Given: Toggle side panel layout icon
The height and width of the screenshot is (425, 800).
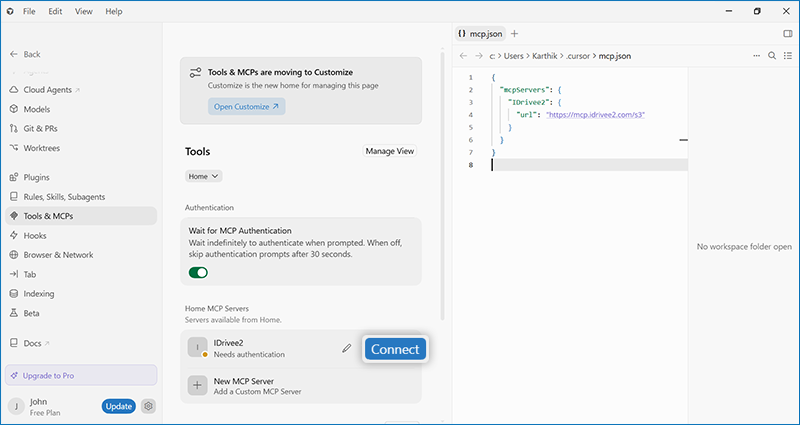Looking at the screenshot, I should coord(788,34).
